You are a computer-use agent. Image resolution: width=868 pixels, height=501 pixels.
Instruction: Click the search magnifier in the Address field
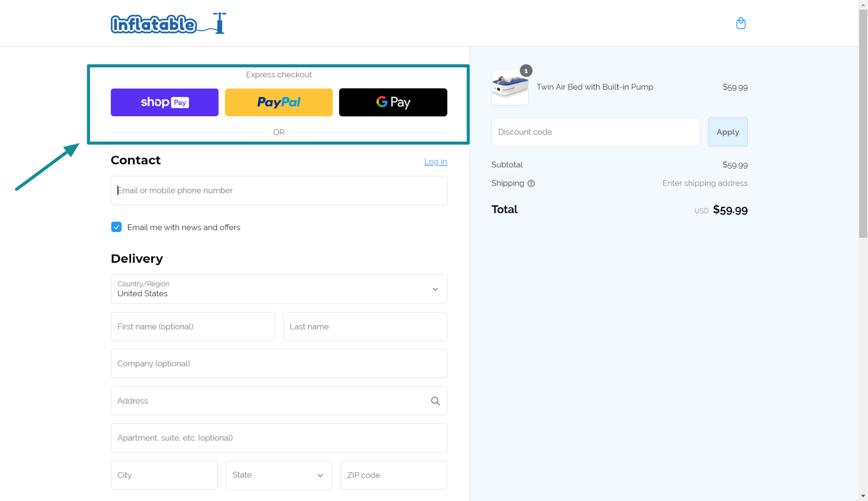pyautogui.click(x=435, y=401)
